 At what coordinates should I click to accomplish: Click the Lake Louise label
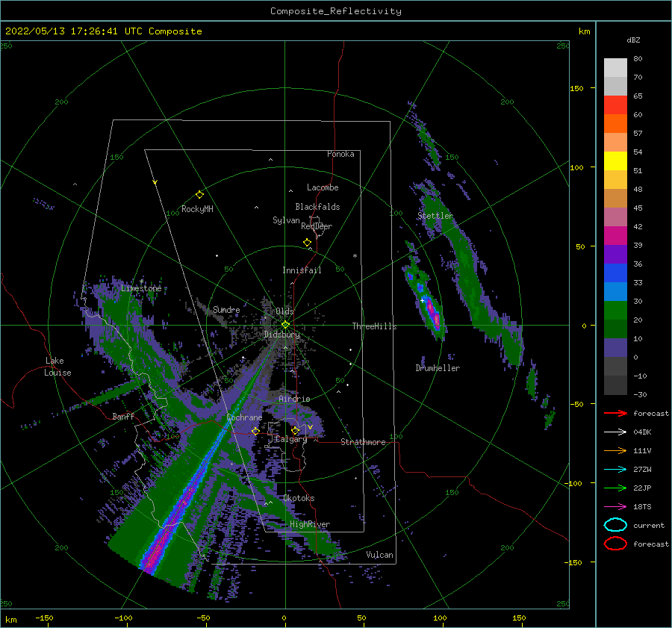click(x=57, y=367)
